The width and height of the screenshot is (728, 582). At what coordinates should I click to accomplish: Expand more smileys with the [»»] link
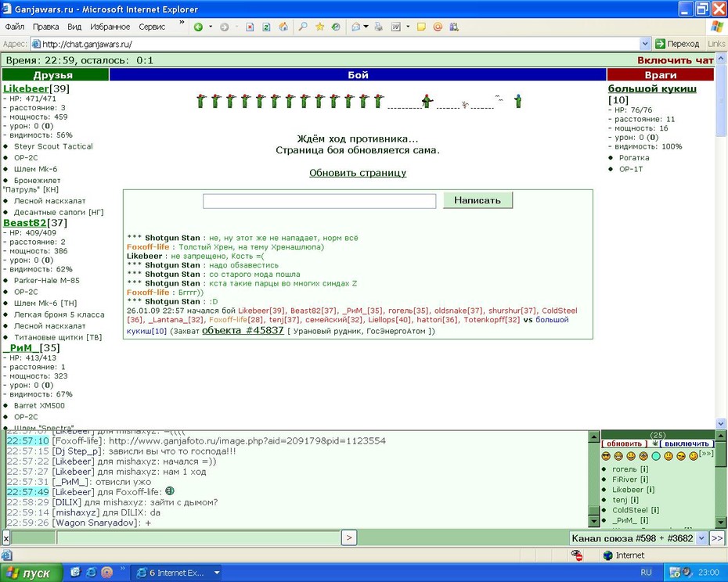706,454
